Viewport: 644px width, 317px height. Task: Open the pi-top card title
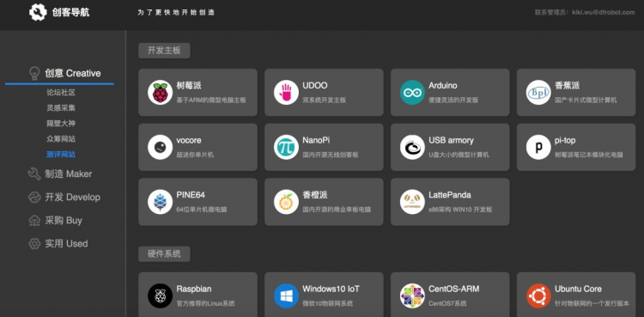click(565, 140)
